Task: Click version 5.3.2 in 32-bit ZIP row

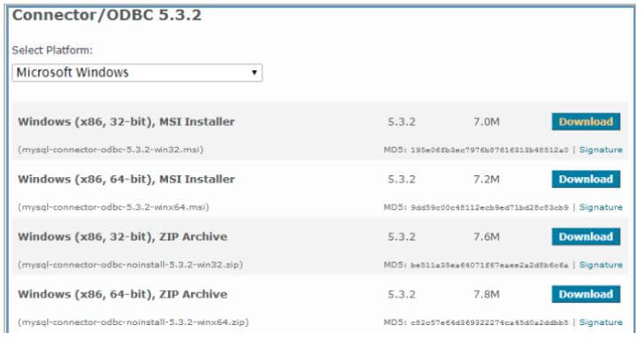Action: point(402,237)
